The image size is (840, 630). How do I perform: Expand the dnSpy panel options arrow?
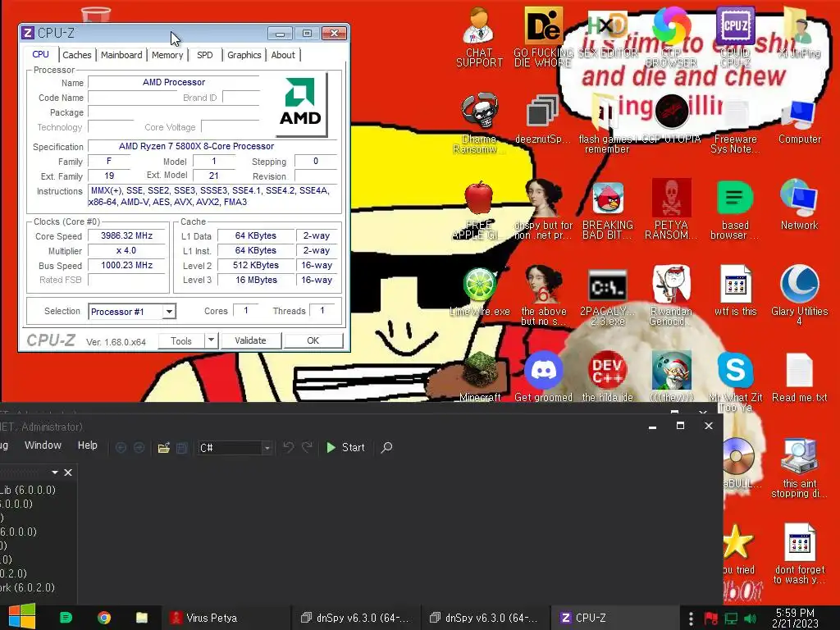tap(55, 472)
